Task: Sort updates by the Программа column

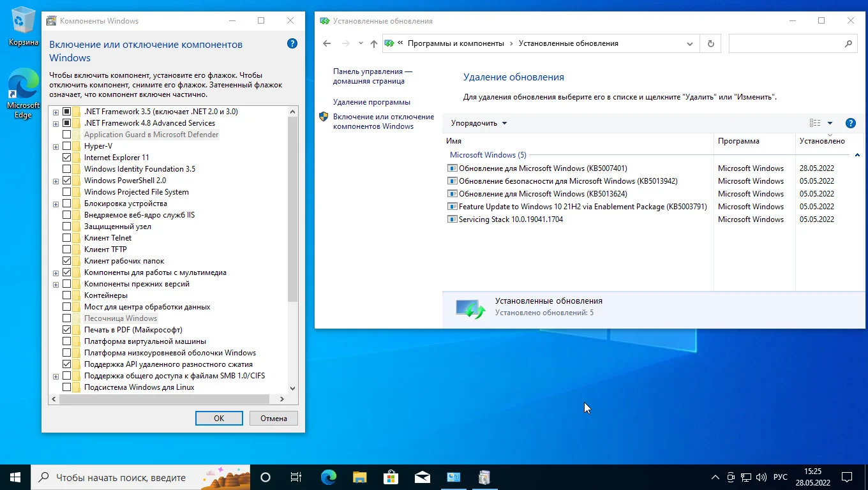Action: 754,141
